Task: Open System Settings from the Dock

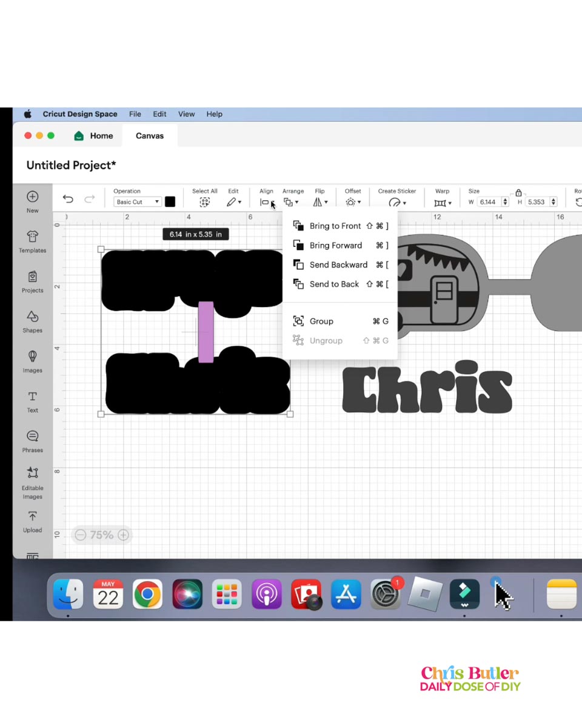Action: [x=386, y=594]
